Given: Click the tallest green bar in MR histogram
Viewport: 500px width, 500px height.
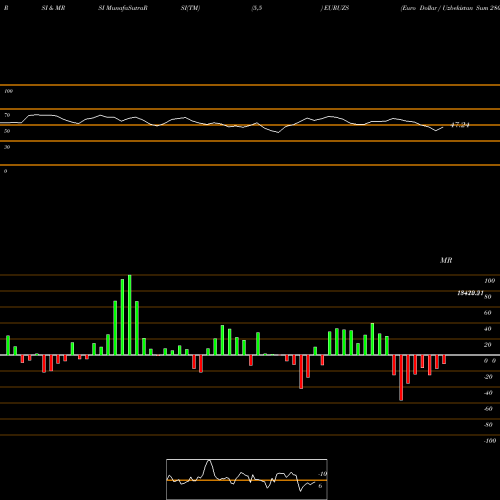Looking at the screenshot, I should point(130,315).
